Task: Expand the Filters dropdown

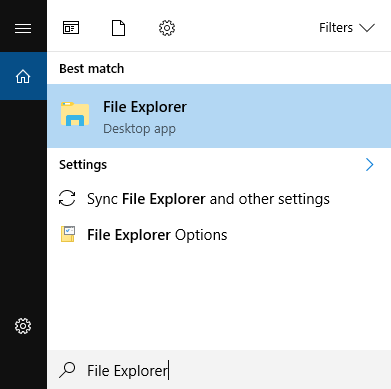Action: click(347, 28)
